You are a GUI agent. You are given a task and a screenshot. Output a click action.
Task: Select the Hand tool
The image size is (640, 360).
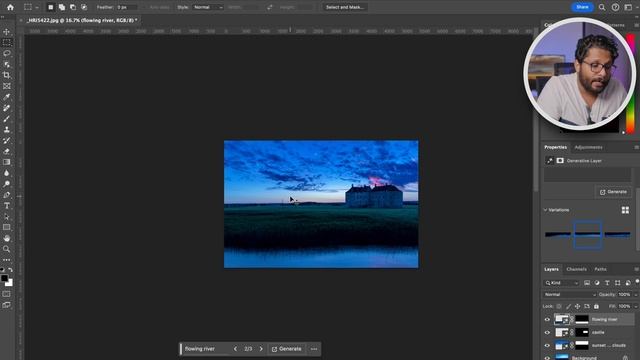pyautogui.click(x=7, y=238)
